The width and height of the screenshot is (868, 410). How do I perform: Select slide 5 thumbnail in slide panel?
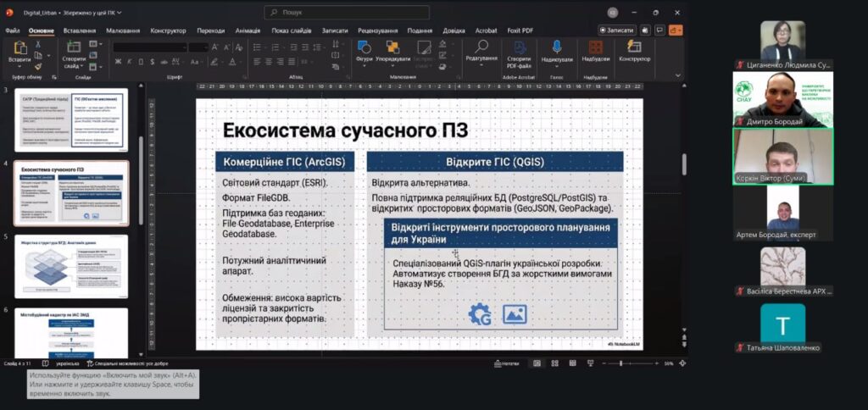click(x=71, y=266)
